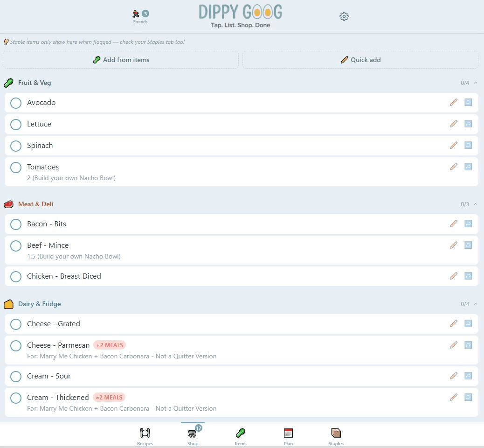
Task: Edit the Cheese - Parmesan entry
Action: tap(454, 345)
